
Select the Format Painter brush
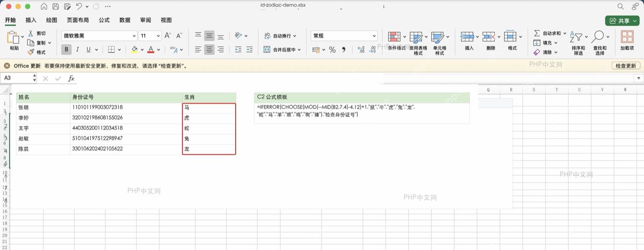click(x=31, y=52)
